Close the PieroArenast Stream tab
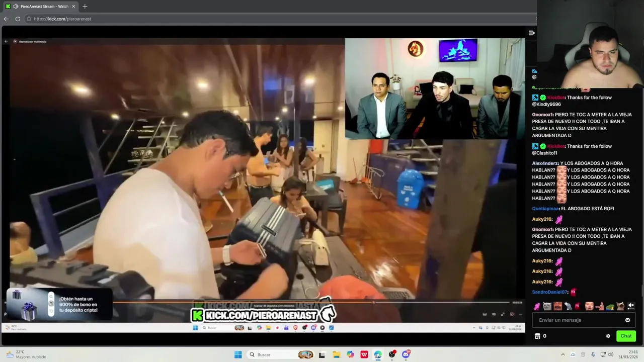 [73, 7]
